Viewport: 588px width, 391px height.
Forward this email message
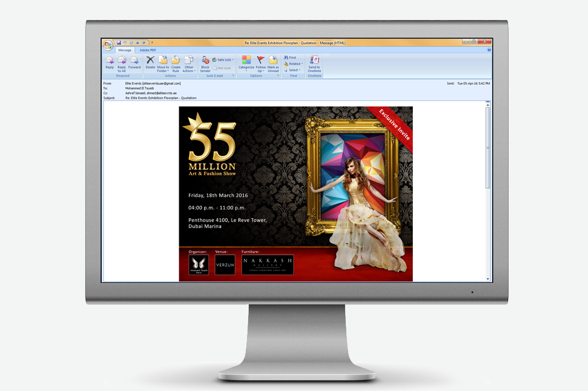point(135,61)
